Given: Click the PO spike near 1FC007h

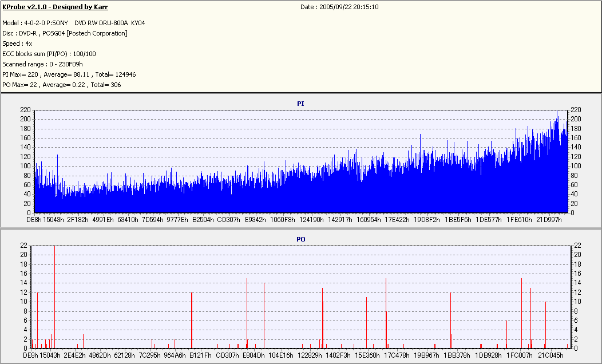Looking at the screenshot, I should tap(521, 313).
